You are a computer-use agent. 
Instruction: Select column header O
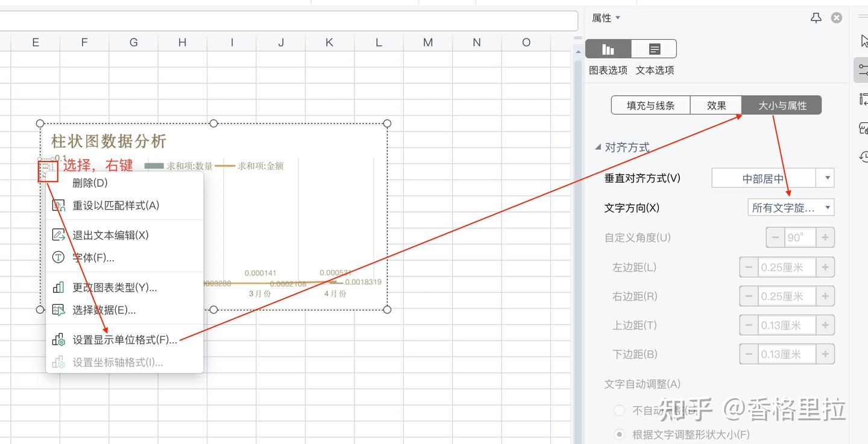526,42
